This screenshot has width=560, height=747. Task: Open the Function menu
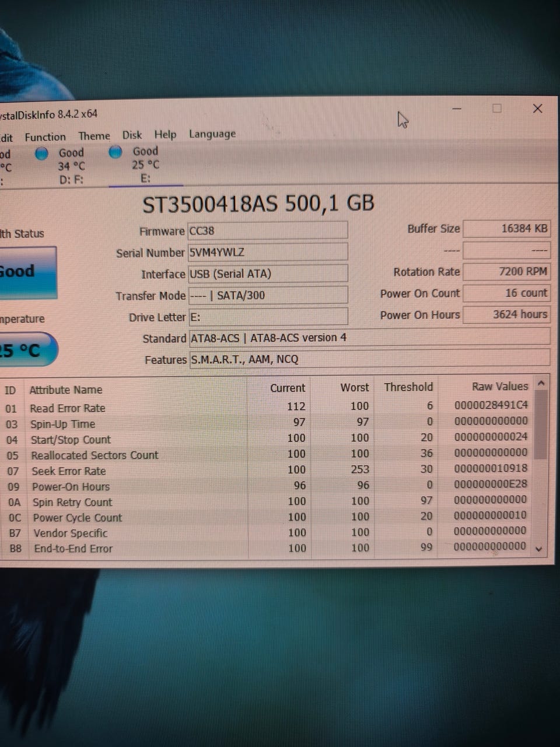coord(45,137)
